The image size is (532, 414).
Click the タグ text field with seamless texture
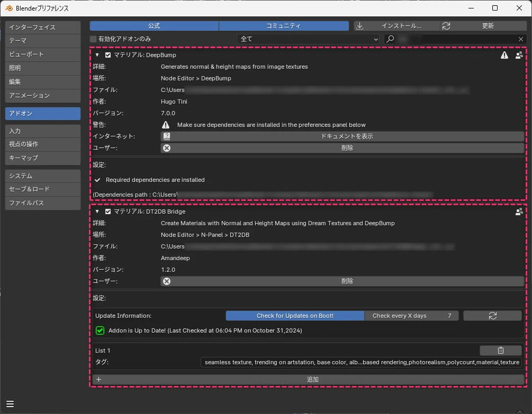coord(362,363)
